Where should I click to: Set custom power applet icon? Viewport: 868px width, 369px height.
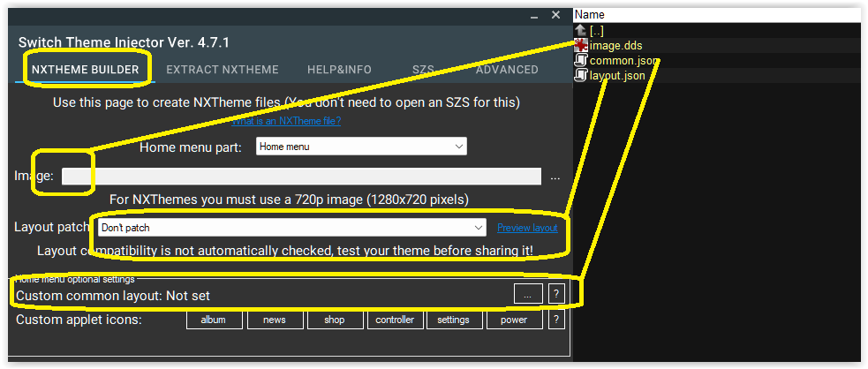click(x=514, y=320)
